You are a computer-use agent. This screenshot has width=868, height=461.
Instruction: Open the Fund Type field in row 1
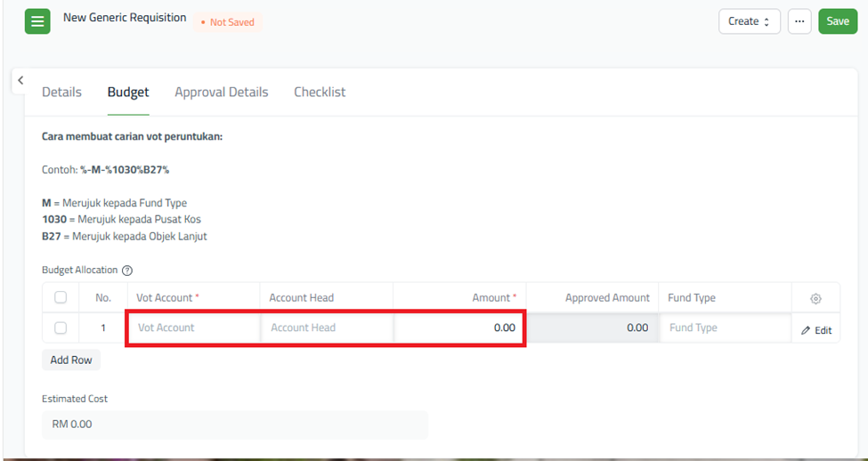pyautogui.click(x=725, y=328)
